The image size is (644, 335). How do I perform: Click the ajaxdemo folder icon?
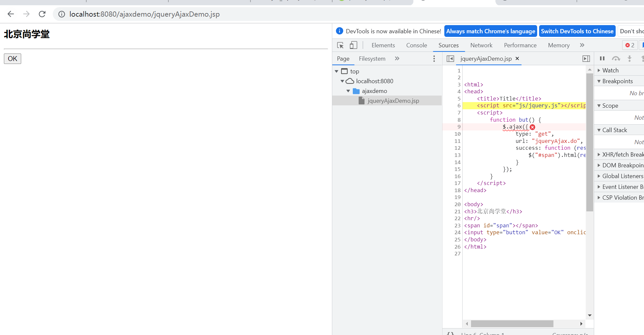pos(356,91)
